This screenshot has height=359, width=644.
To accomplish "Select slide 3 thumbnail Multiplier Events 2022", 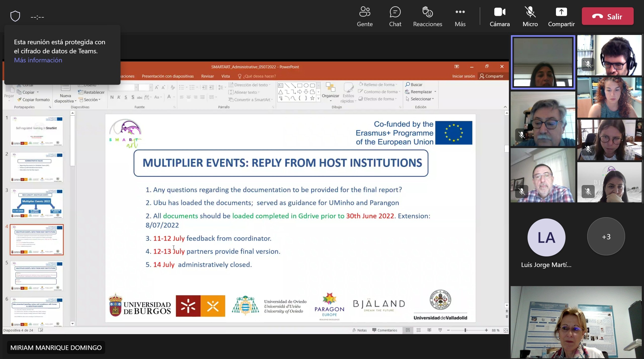I will coord(37,203).
